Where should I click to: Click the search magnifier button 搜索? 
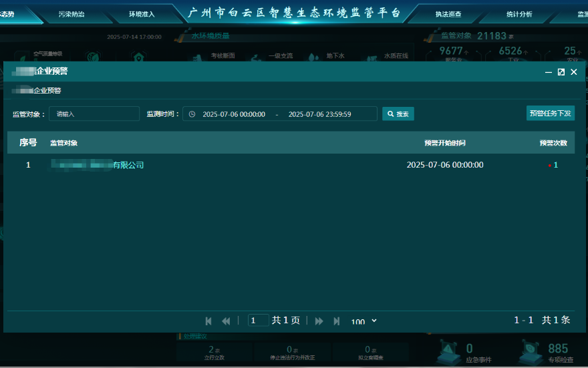[398, 114]
